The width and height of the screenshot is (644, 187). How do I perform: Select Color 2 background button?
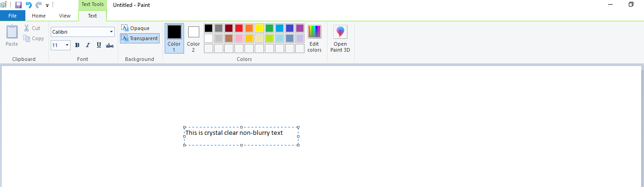pos(193,38)
